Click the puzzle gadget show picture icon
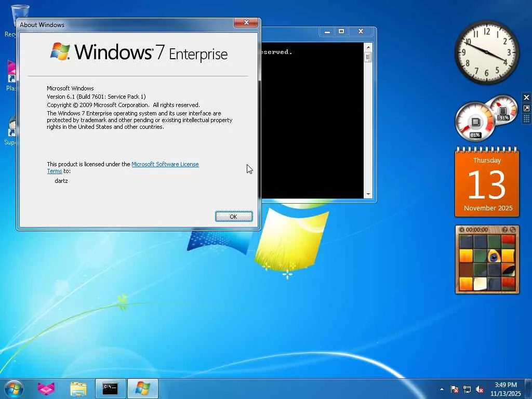 coord(505,230)
